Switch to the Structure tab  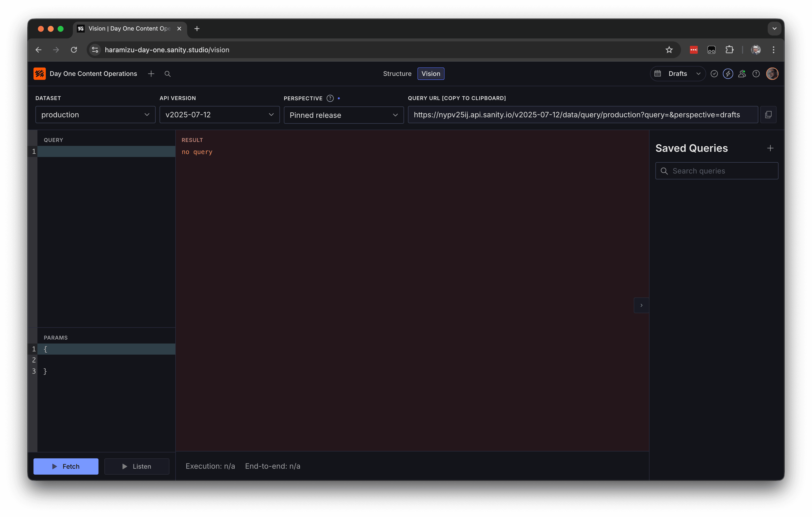[397, 74]
